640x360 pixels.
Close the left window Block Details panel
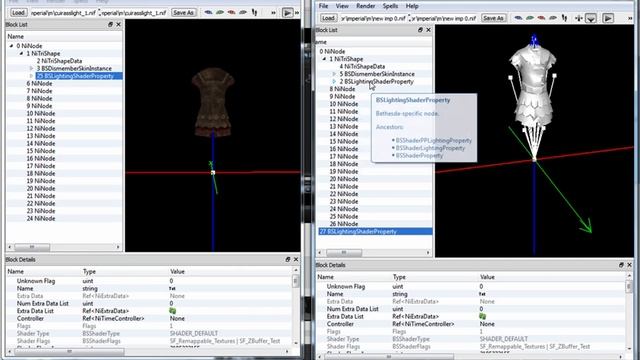(296, 259)
